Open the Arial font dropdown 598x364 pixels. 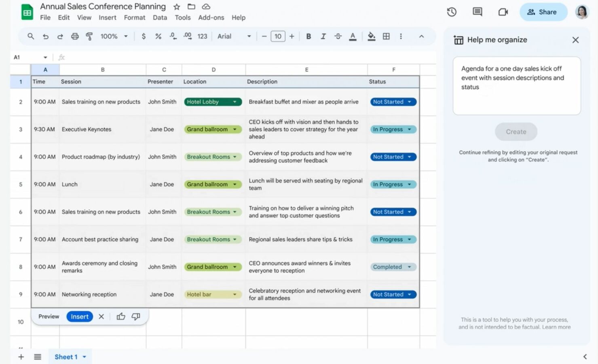tap(234, 36)
